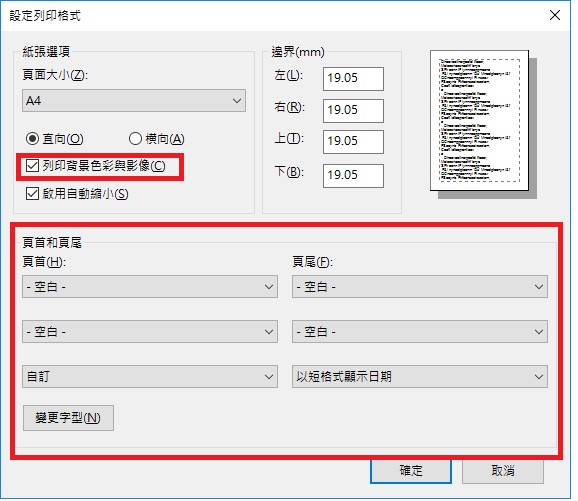Viewport: 578px width, 501px height.
Task: Click the 下(B) margin input field
Action: 353,175
